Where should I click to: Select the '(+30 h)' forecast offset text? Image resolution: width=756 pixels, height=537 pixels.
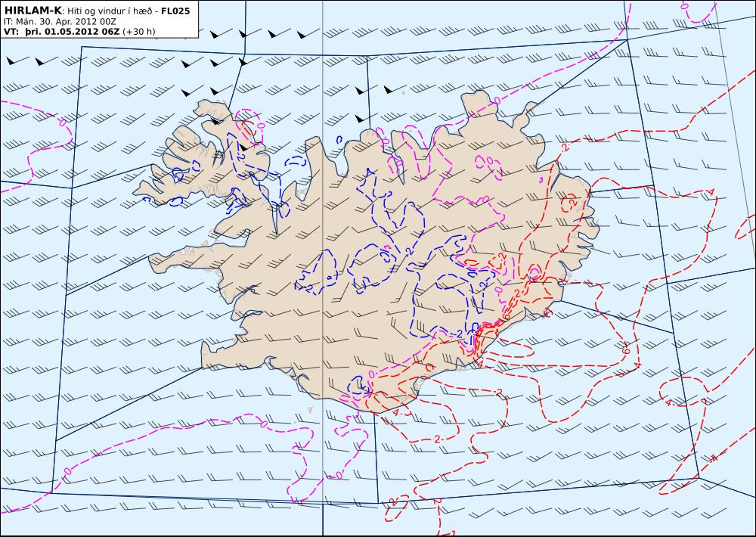coord(139,32)
